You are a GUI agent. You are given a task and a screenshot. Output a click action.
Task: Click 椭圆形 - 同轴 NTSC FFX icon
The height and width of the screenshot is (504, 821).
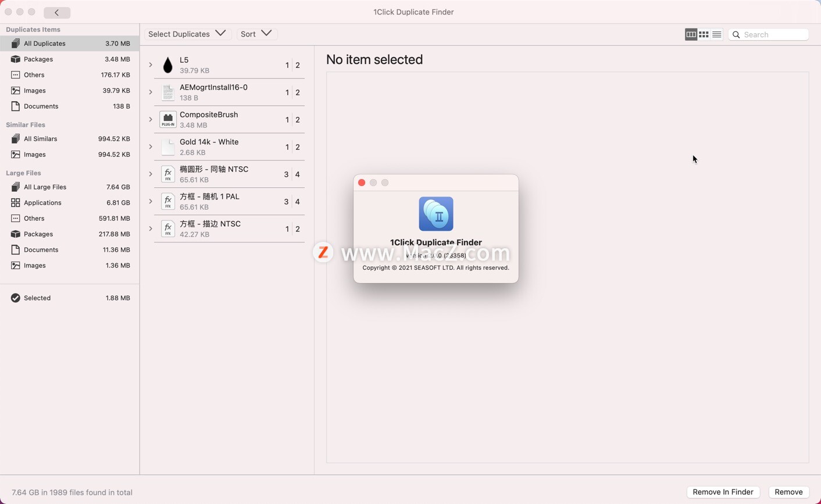pos(168,174)
